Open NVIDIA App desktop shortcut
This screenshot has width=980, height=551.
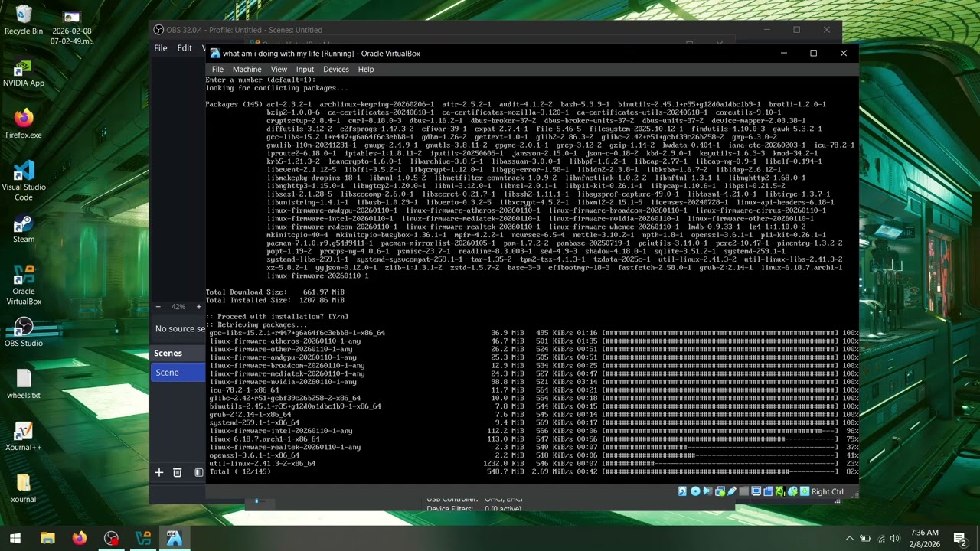(24, 73)
